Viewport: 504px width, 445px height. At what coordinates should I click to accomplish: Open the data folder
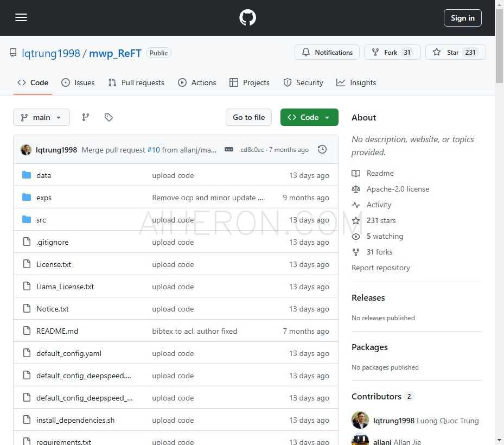tap(44, 175)
